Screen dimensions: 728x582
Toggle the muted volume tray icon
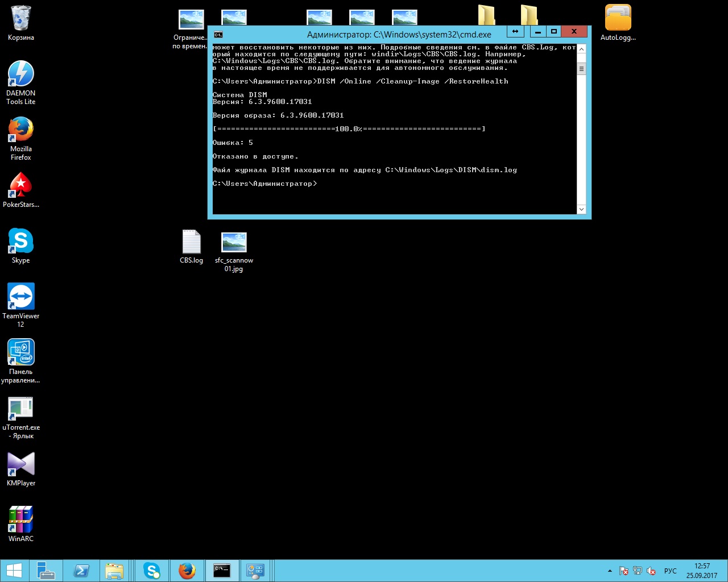(x=651, y=571)
